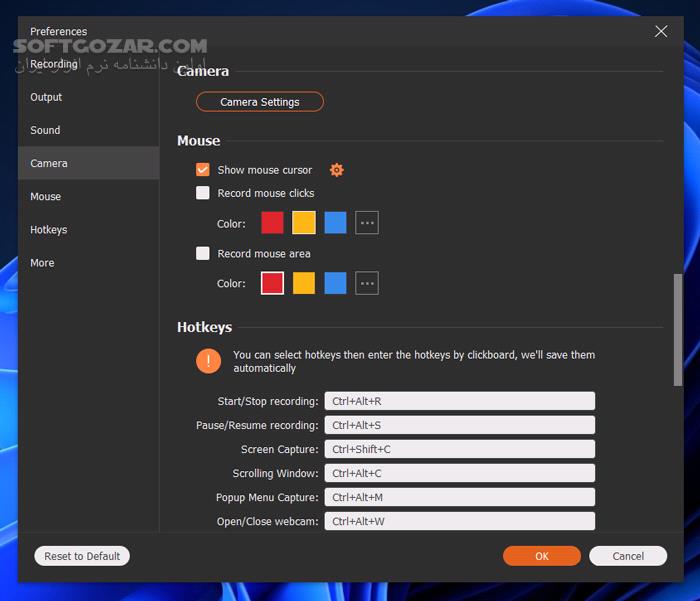
Task: Pick red color for mouse clicks
Action: pyautogui.click(x=272, y=223)
